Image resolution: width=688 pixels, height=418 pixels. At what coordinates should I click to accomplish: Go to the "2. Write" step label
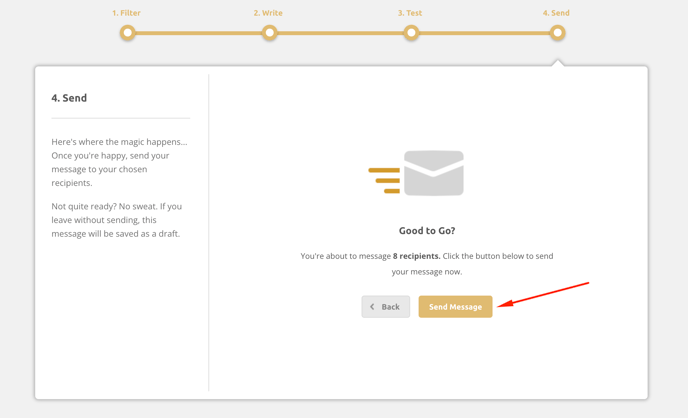pos(268,13)
